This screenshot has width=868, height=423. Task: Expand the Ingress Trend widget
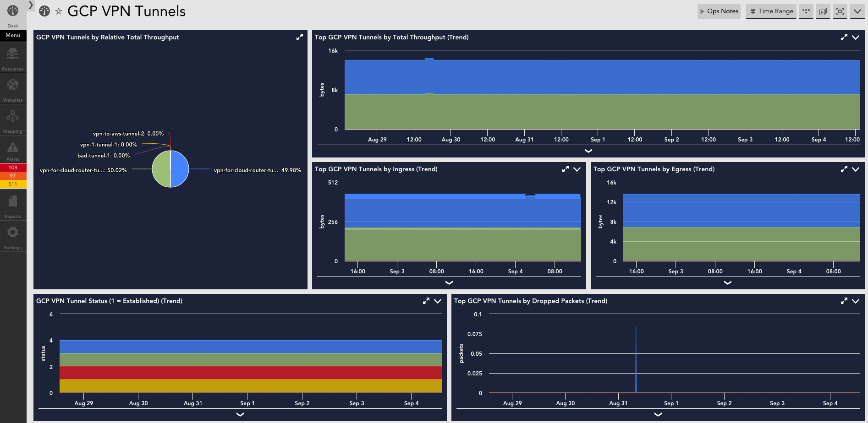[566, 169]
